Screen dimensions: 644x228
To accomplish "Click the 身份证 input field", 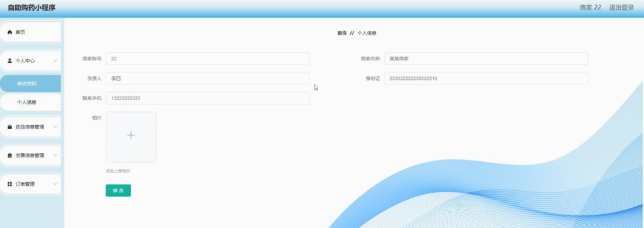I will coord(486,79).
